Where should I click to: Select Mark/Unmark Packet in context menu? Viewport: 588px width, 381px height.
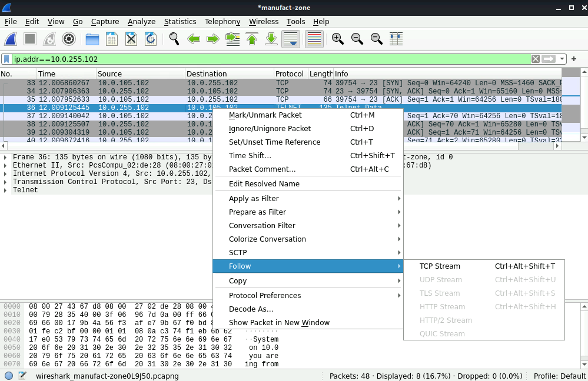click(x=308, y=115)
